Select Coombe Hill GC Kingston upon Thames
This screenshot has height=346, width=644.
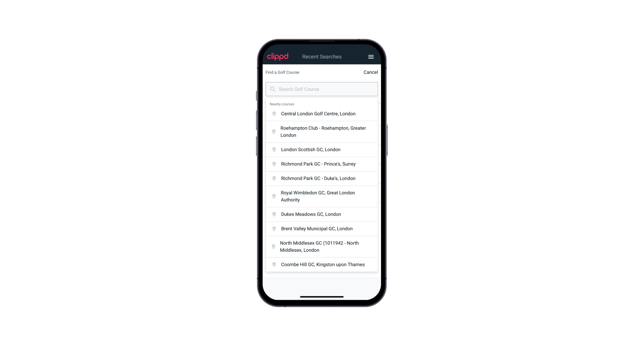pos(322,264)
